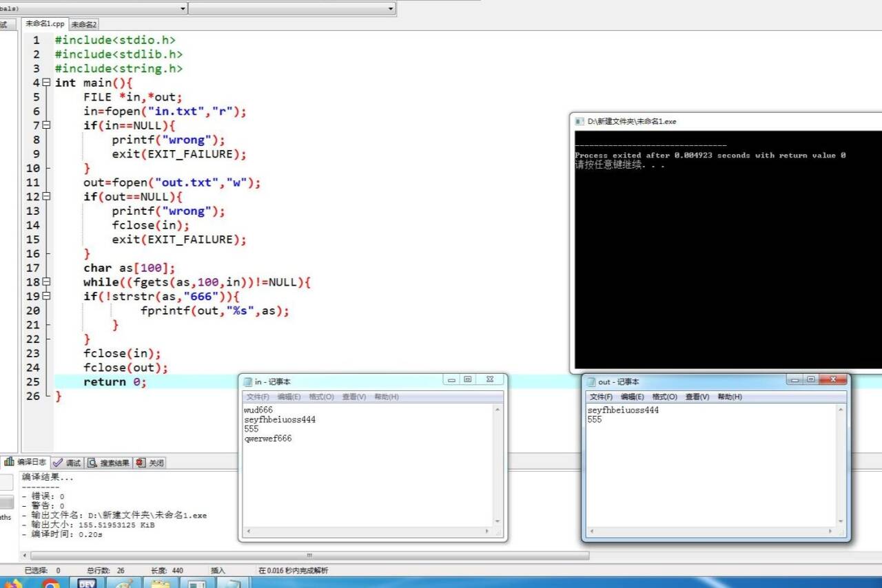Click the console window icon for 未命名1.exe
Image resolution: width=882 pixels, height=588 pixels.
tap(580, 121)
